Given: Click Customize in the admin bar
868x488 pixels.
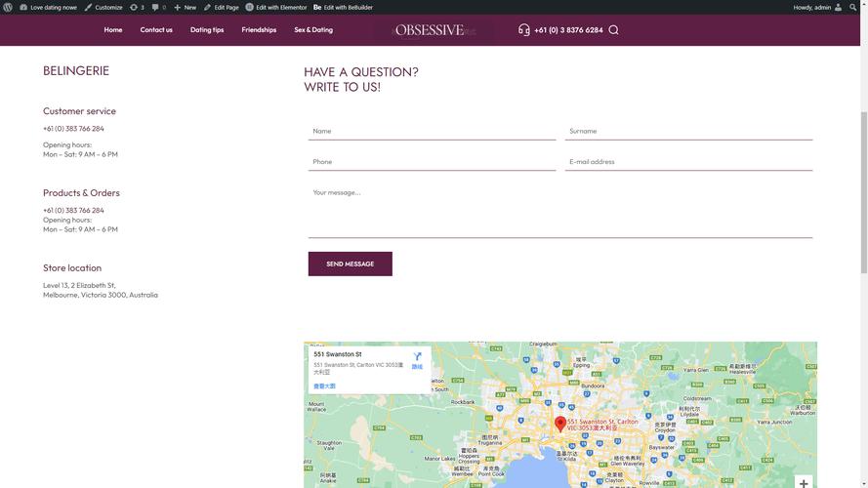Looking at the screenshot, I should [x=103, y=7].
